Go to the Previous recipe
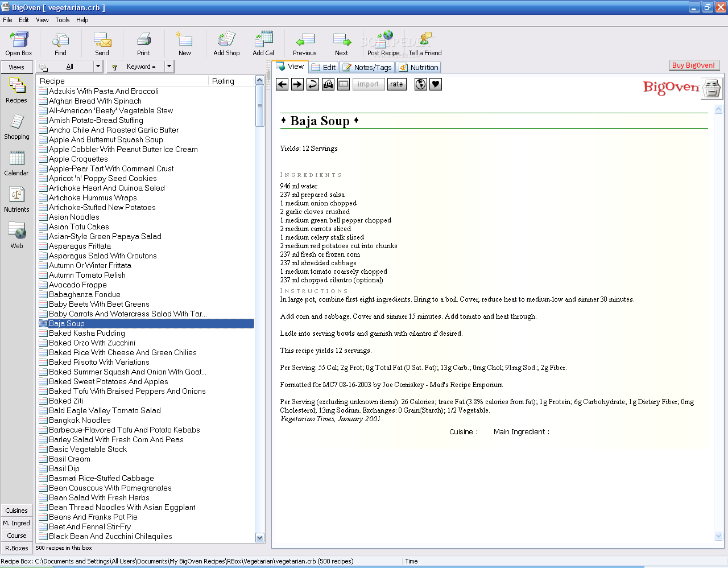The width and height of the screenshot is (728, 568). [305, 43]
